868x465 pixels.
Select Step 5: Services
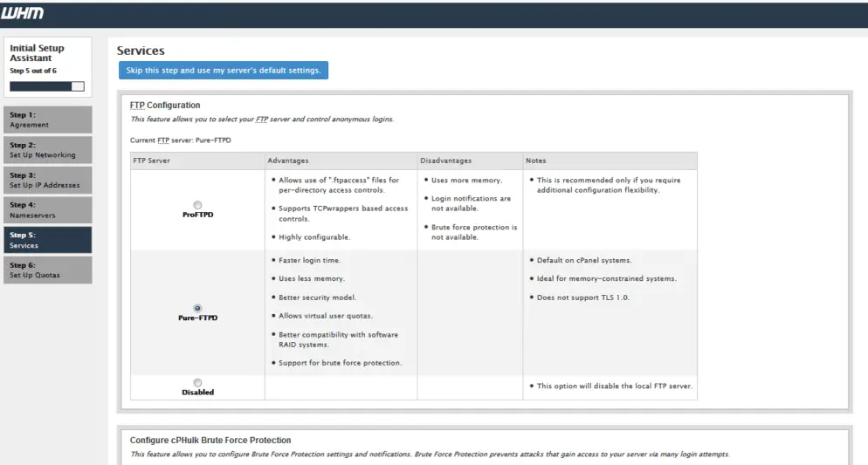(x=48, y=240)
